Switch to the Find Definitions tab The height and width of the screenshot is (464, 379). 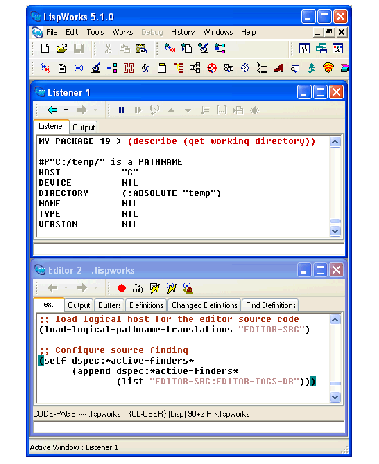pyautogui.click(x=270, y=305)
